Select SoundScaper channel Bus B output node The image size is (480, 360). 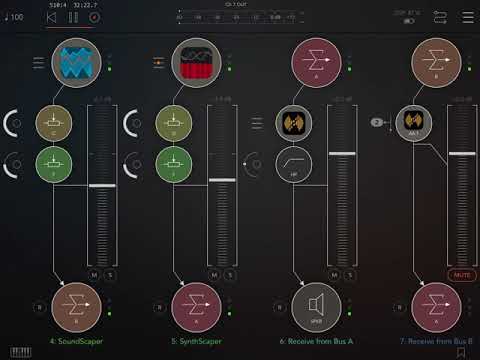coord(76,307)
